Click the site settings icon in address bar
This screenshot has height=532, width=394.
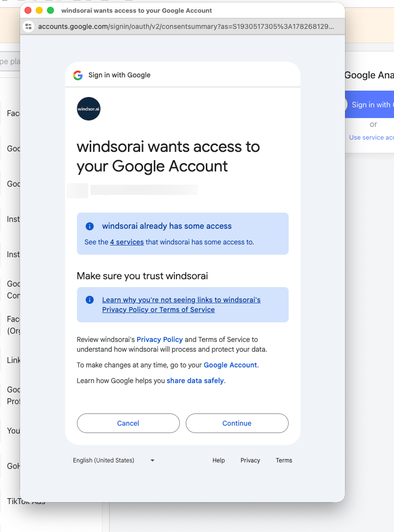point(28,26)
